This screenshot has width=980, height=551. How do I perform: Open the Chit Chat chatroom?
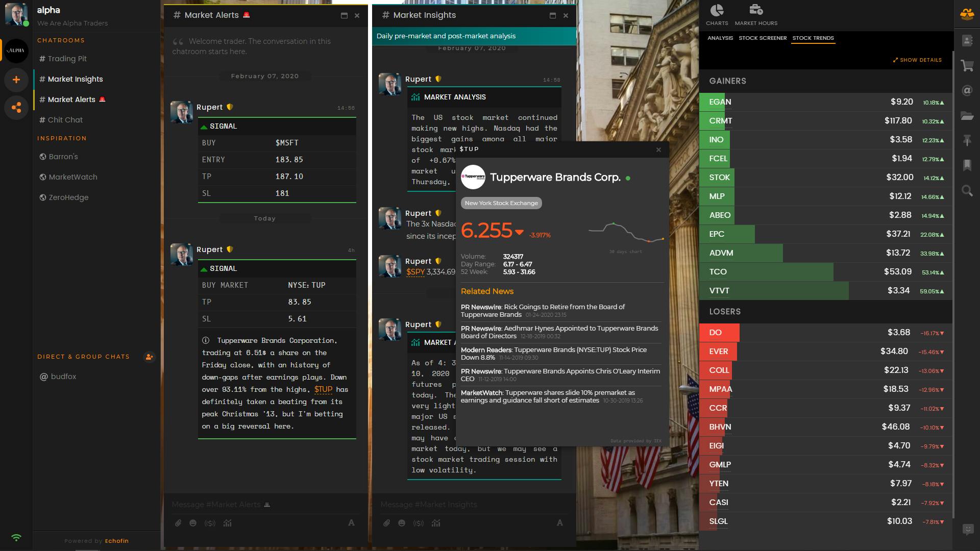pyautogui.click(x=97, y=120)
